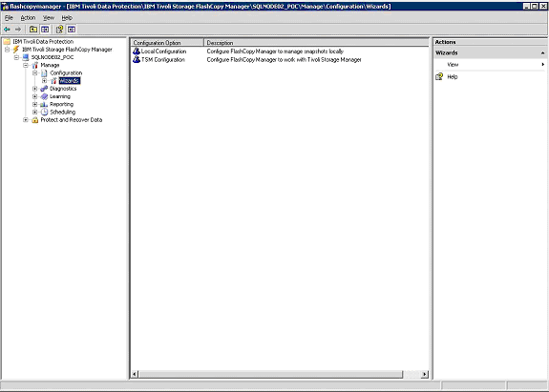Collapse the Configuration tree node
The image size is (549, 392).
(x=35, y=73)
